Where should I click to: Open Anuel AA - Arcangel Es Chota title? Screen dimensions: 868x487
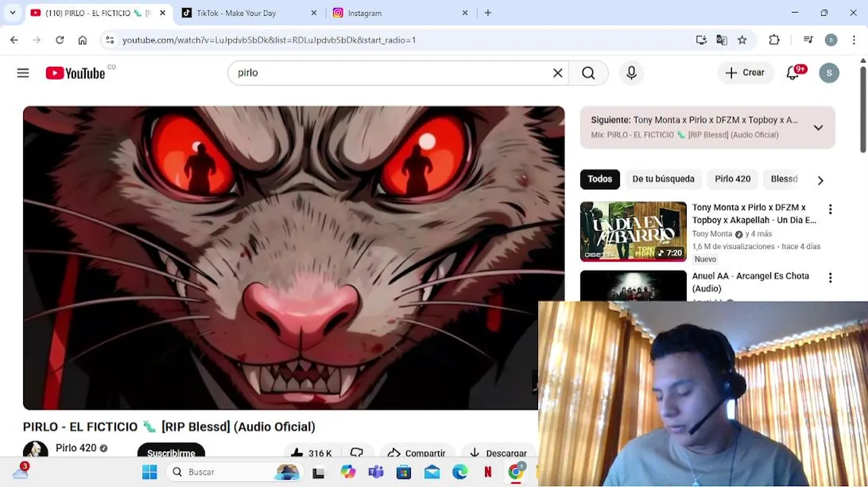click(750, 282)
